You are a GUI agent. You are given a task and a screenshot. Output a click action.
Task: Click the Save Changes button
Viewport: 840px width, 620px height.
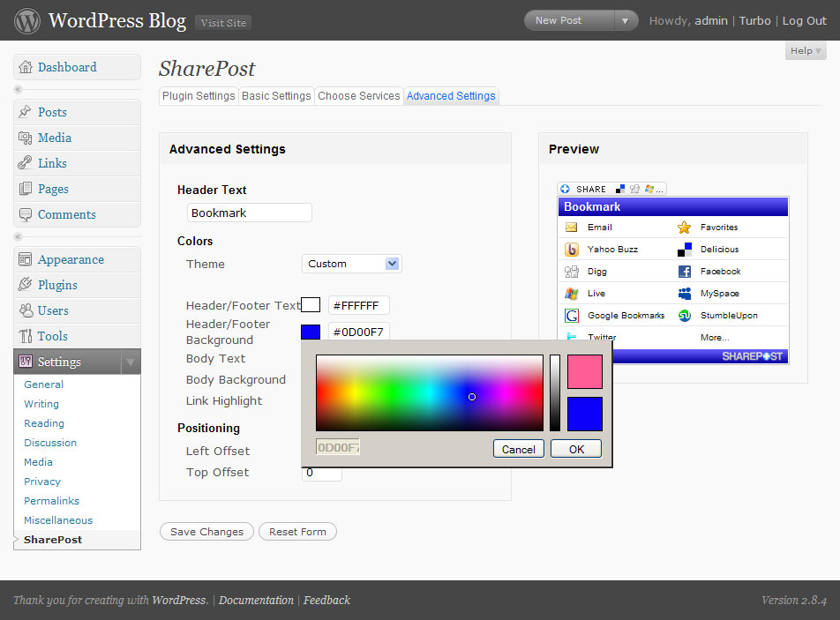click(x=206, y=532)
